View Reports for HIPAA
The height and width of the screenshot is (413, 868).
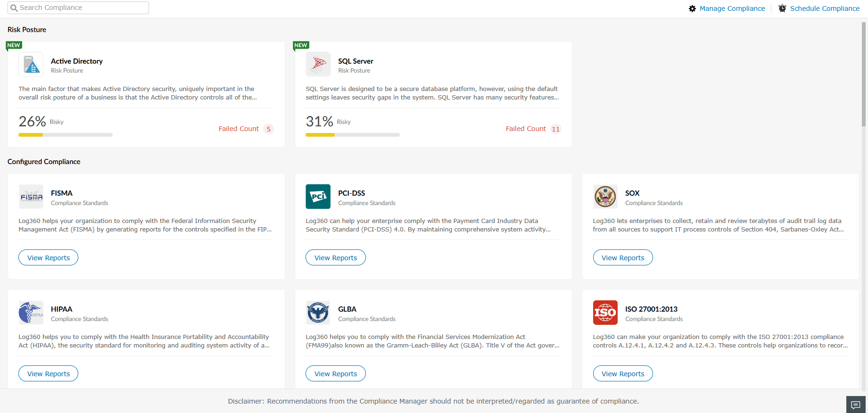coord(49,374)
